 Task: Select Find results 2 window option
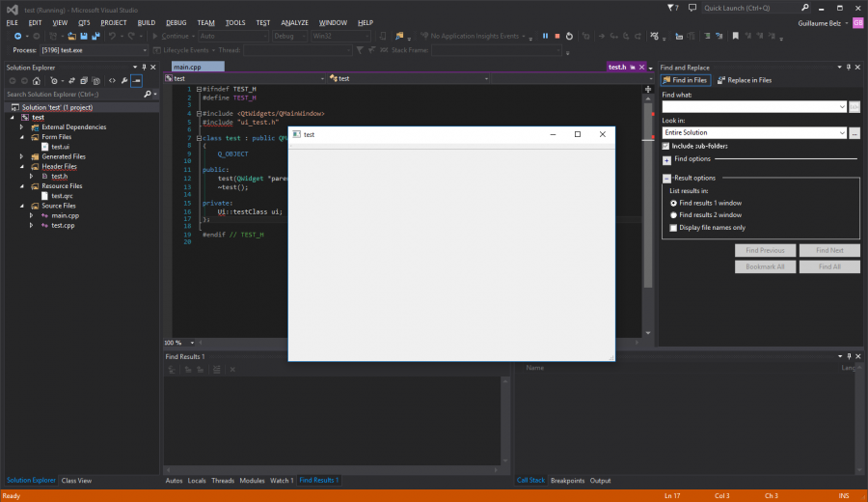(x=674, y=215)
